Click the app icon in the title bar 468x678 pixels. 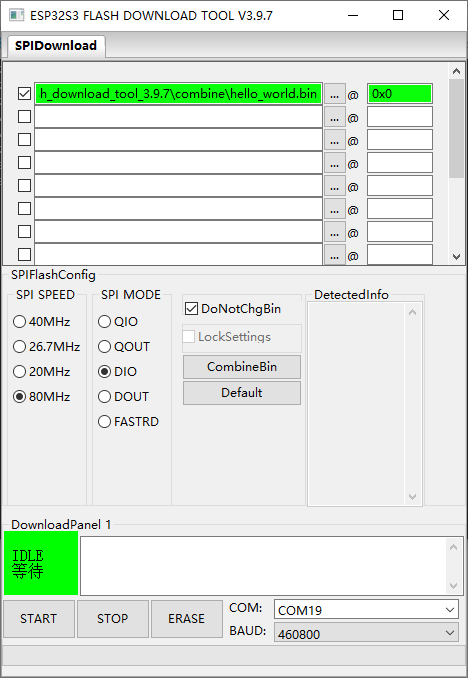point(16,15)
